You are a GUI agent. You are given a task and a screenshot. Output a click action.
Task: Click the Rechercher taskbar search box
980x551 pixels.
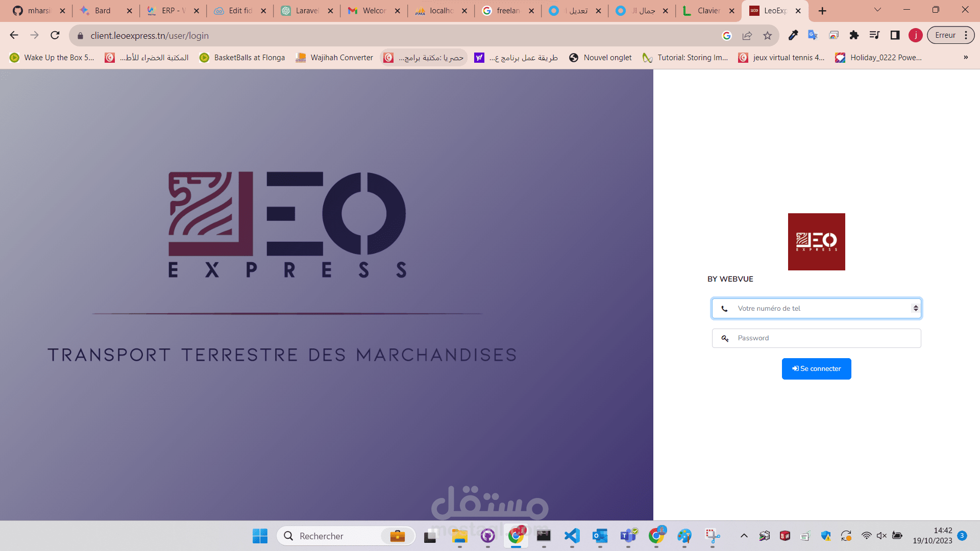pos(346,536)
